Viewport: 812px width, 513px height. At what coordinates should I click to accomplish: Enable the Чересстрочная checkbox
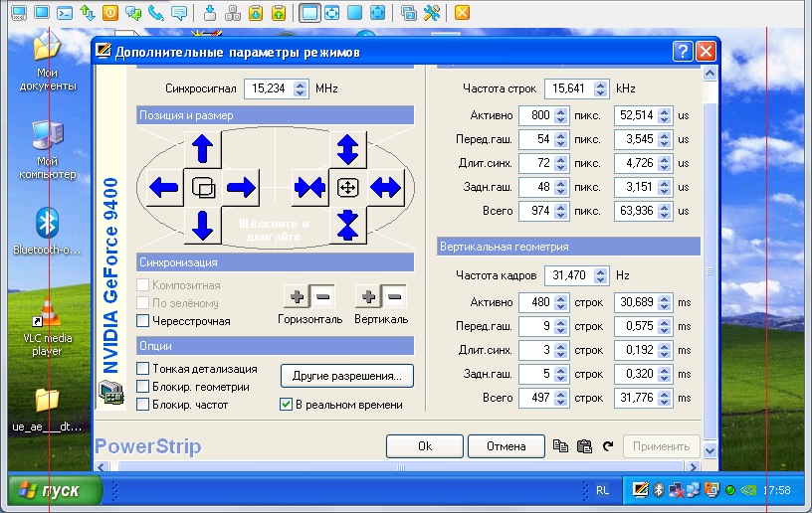(143, 321)
